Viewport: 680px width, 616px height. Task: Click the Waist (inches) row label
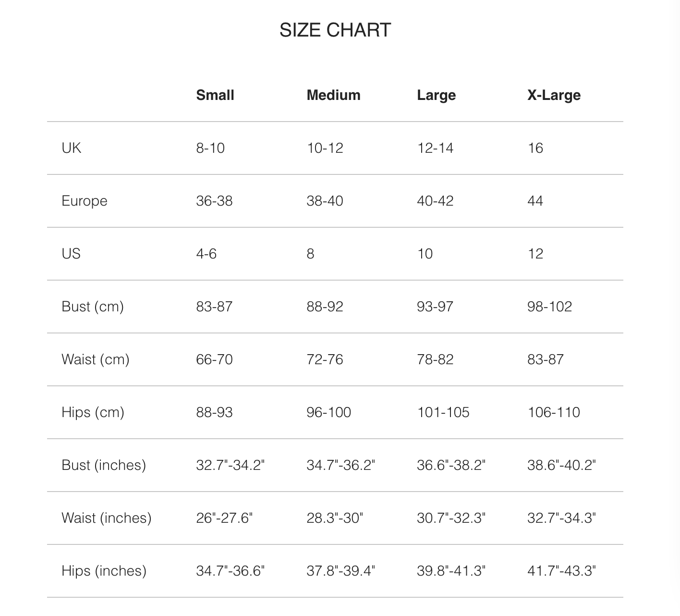(x=107, y=518)
